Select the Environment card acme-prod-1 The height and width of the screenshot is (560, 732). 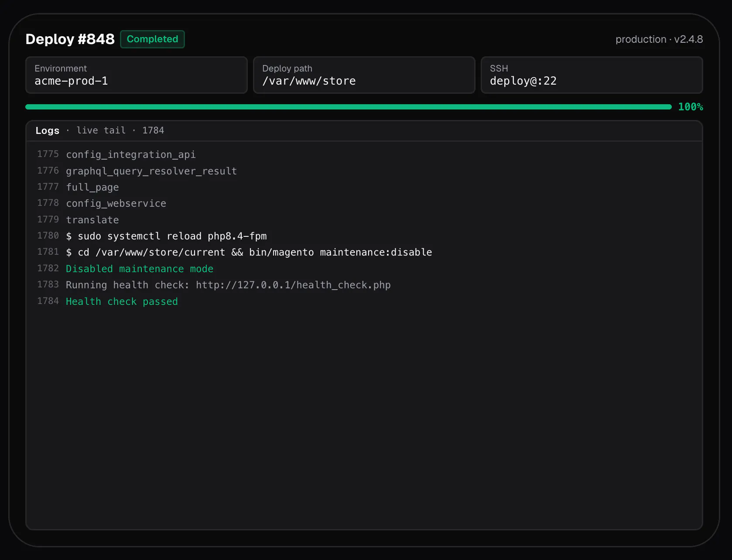(137, 75)
